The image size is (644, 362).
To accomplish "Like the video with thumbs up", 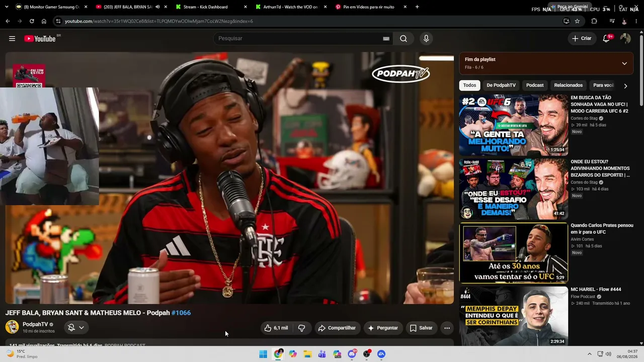I will click(276, 328).
